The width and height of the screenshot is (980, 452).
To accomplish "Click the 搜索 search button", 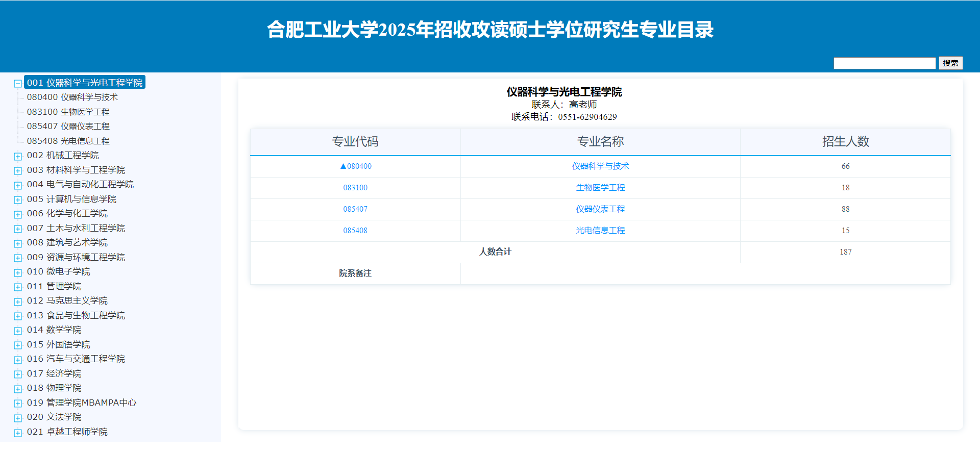I will pyautogui.click(x=950, y=63).
